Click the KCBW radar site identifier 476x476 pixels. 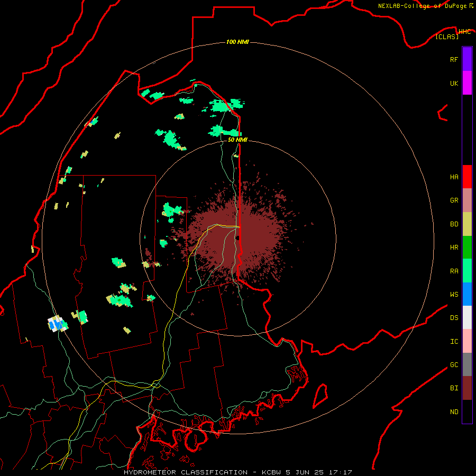(271, 472)
